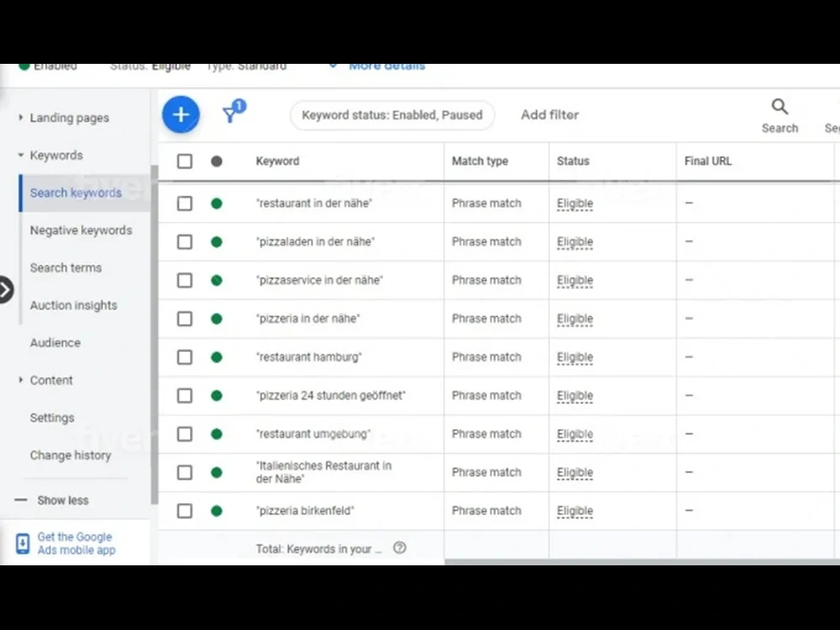Click the Keyword status: Enabled, Paused chip
The width and height of the screenshot is (840, 630).
coord(392,115)
